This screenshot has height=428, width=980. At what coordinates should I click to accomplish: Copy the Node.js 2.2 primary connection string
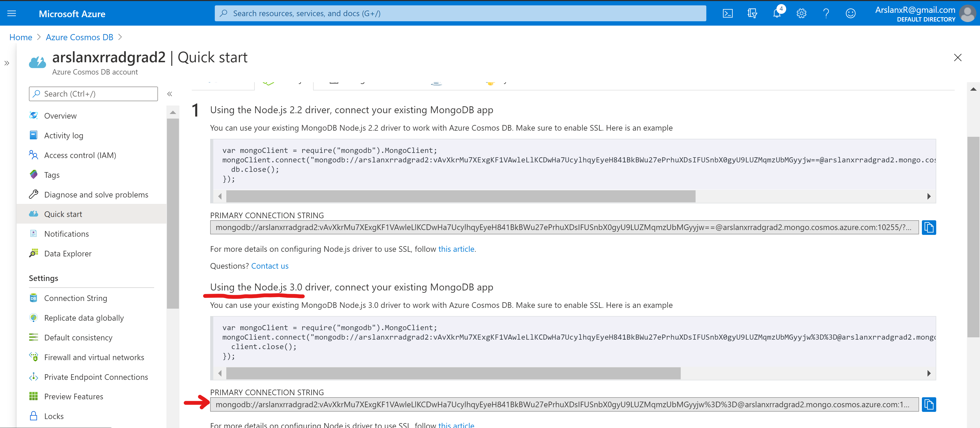coord(929,227)
